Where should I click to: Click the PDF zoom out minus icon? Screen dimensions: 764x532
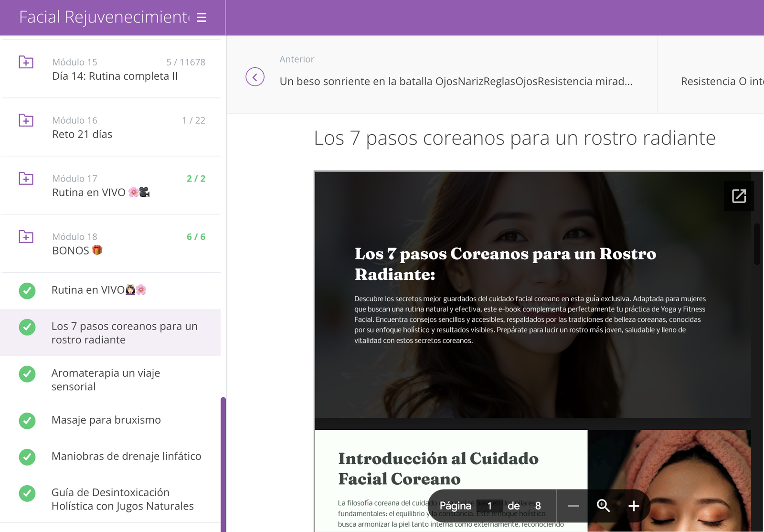[573, 506]
